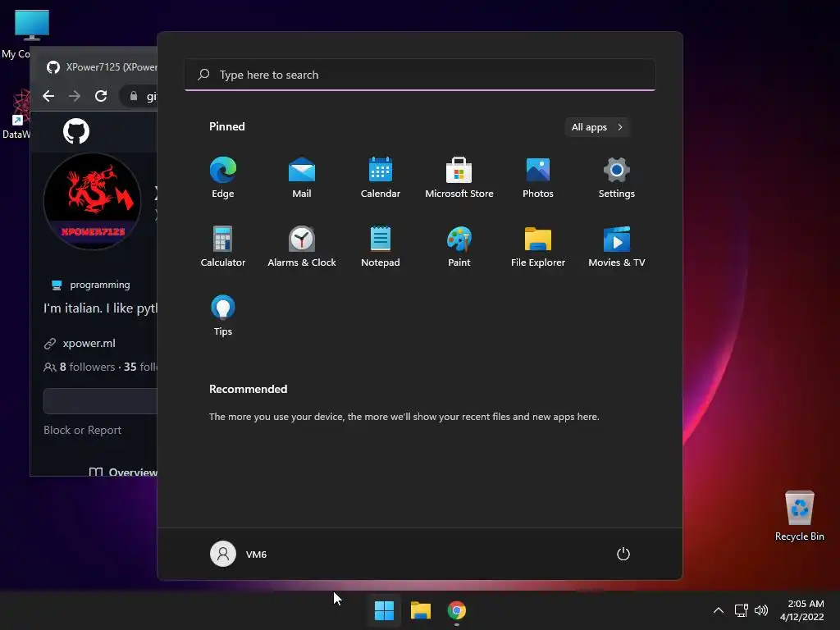Image resolution: width=840 pixels, height=630 pixels.
Task: Go forward in the Chrome window
Action: (75, 96)
